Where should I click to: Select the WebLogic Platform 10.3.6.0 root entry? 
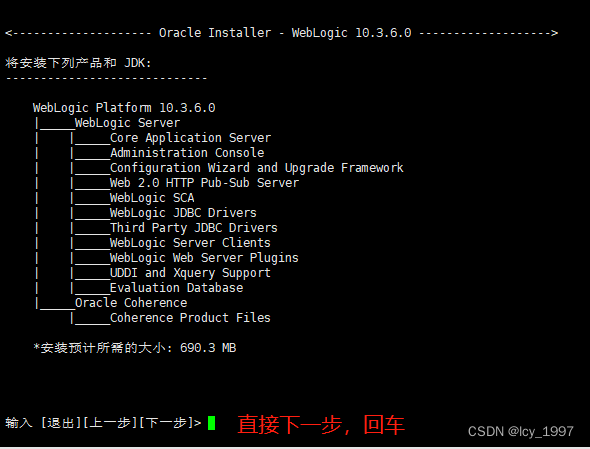coord(124,108)
